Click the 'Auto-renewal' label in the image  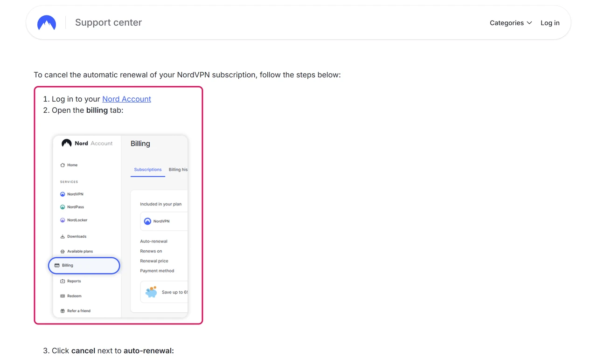tap(153, 241)
